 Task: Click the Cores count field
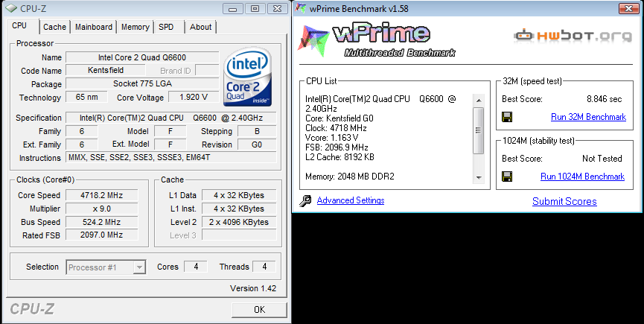(x=196, y=267)
